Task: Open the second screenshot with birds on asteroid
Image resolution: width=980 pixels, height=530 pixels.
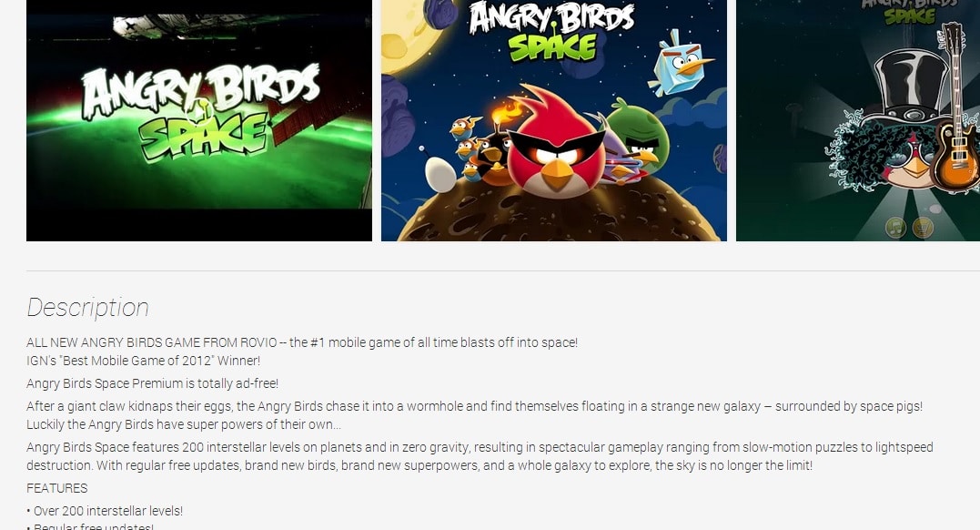Action: 554,120
